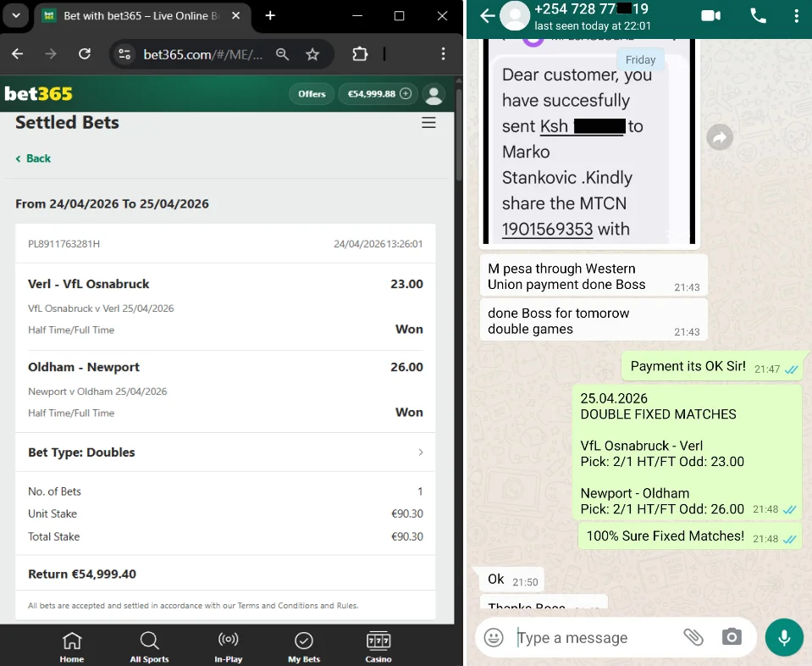Reload the bet365 page
The width and height of the screenshot is (812, 666).
click(x=85, y=54)
